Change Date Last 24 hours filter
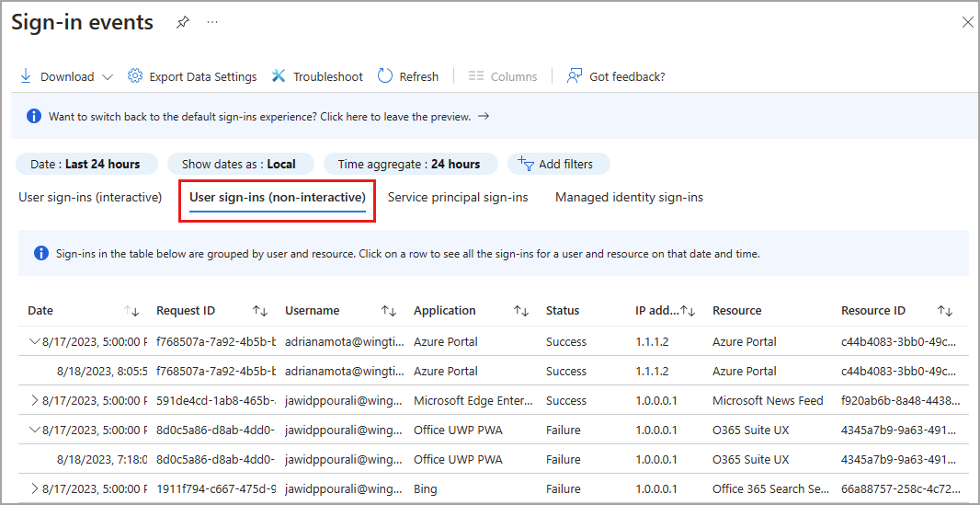 (x=85, y=164)
